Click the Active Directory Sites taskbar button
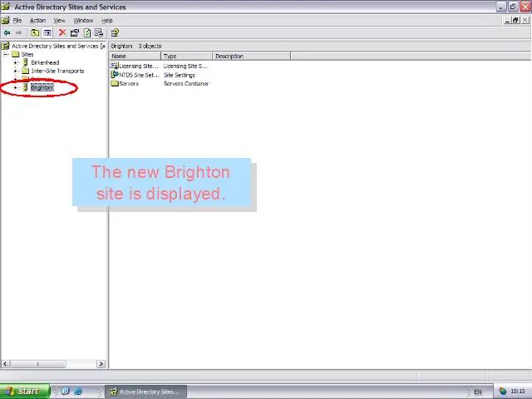Image resolution: width=532 pixels, height=399 pixels. [145, 392]
